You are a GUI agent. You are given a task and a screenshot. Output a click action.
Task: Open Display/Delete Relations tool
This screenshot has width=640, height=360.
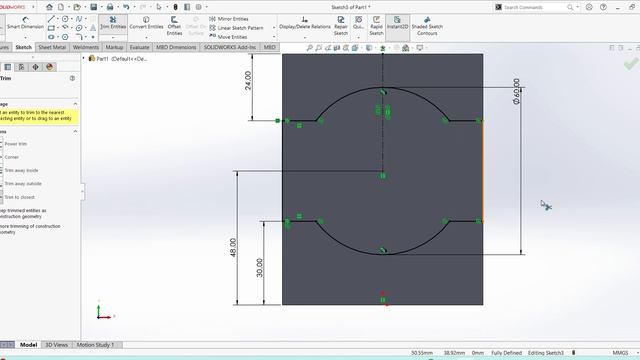pos(304,23)
